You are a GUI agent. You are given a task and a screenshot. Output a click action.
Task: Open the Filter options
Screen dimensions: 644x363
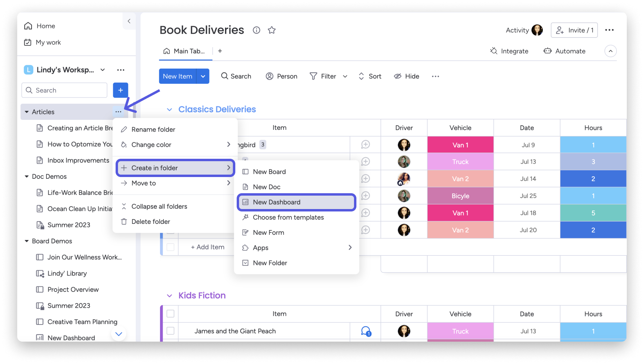tap(324, 76)
